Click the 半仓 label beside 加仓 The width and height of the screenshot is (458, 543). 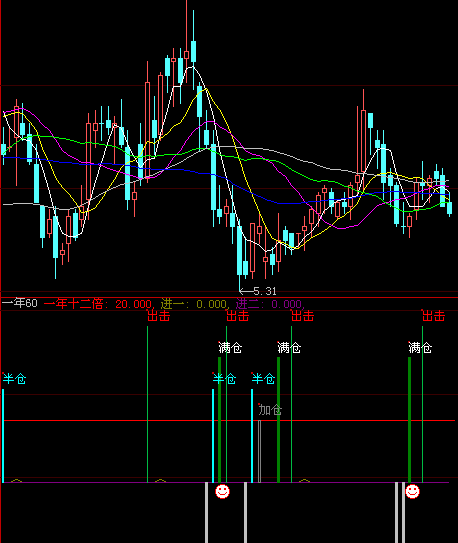point(263,379)
